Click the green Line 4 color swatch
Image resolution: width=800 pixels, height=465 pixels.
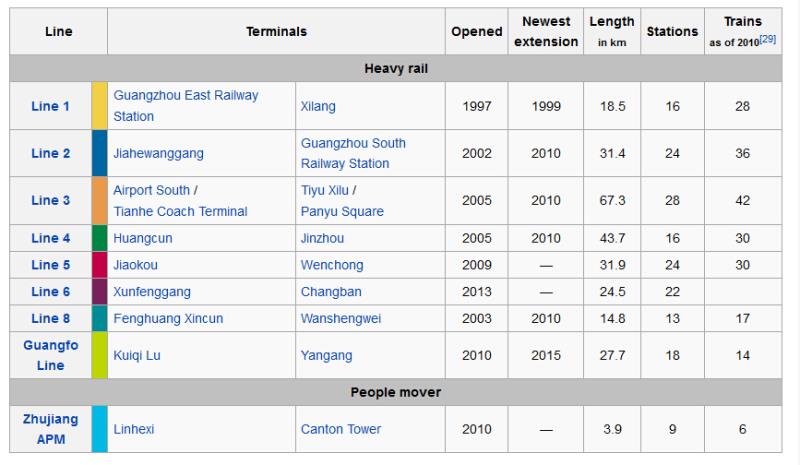pos(99,238)
